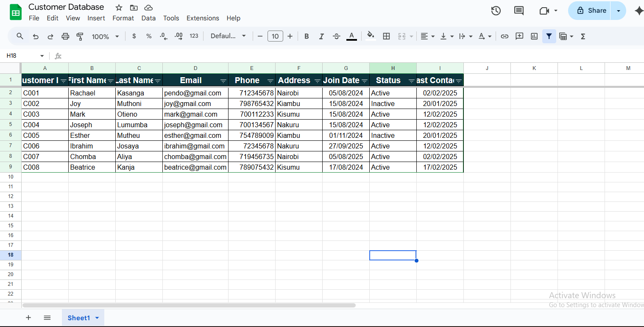This screenshot has height=327, width=644.
Task: Open the Borders tool
Action: (386, 36)
